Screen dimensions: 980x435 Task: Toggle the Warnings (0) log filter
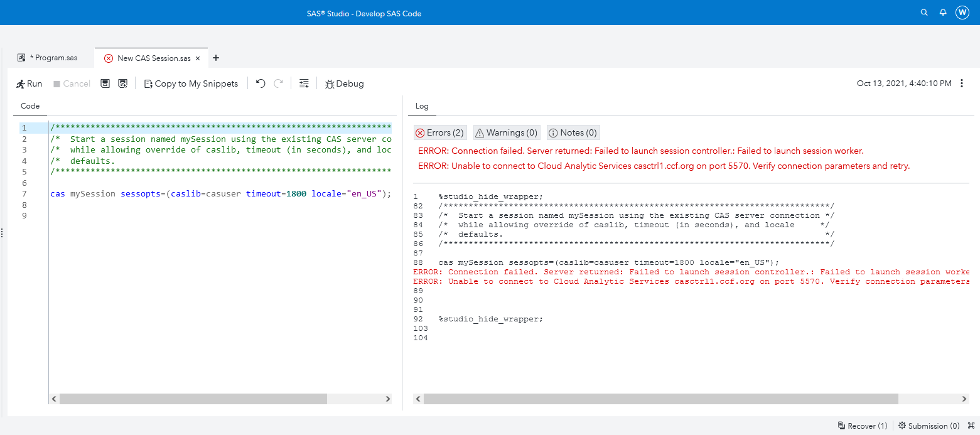click(506, 132)
